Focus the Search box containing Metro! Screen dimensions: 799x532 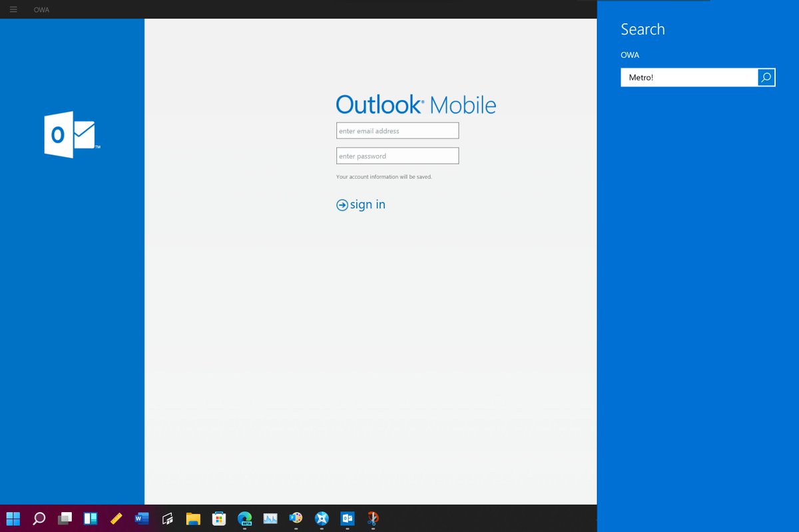tap(689, 78)
